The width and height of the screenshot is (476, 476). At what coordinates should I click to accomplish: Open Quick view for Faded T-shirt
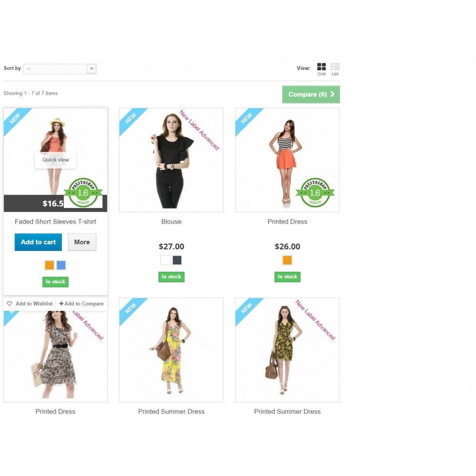coord(56,160)
